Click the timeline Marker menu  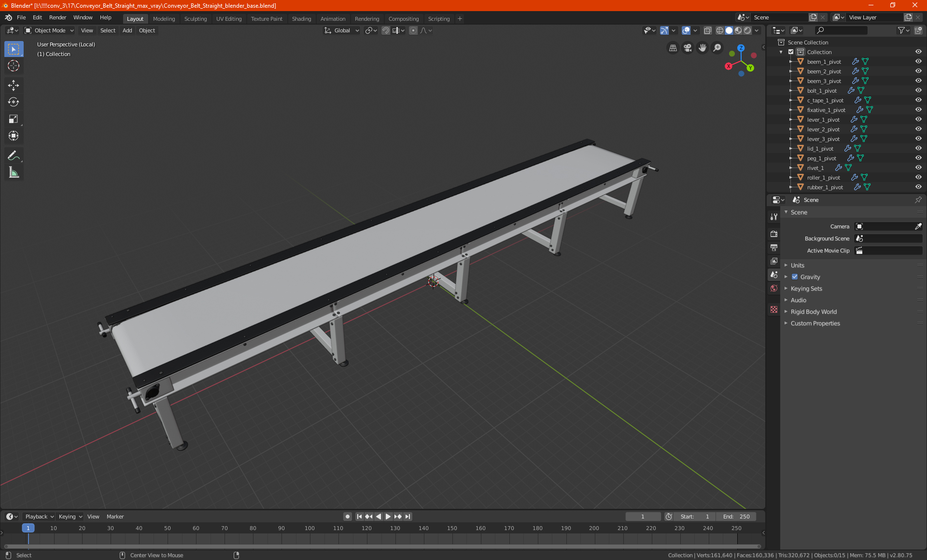pos(115,517)
